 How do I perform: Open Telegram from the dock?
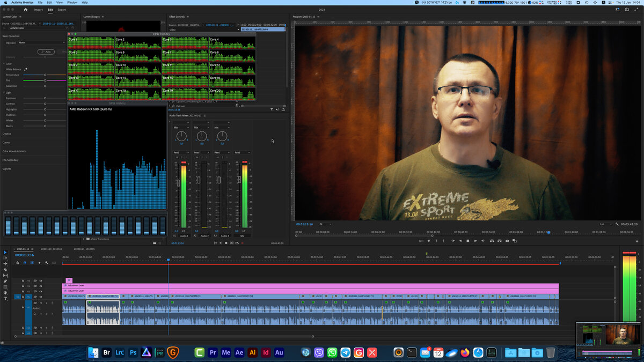point(346,352)
